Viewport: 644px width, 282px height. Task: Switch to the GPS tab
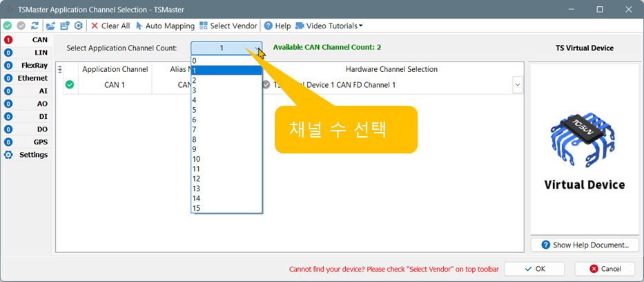pos(26,142)
